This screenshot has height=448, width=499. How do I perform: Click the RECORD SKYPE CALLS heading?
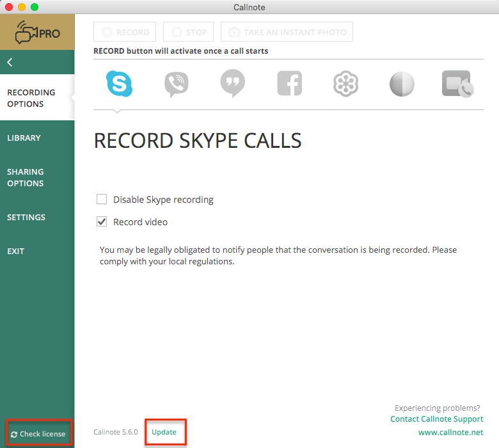(x=198, y=141)
